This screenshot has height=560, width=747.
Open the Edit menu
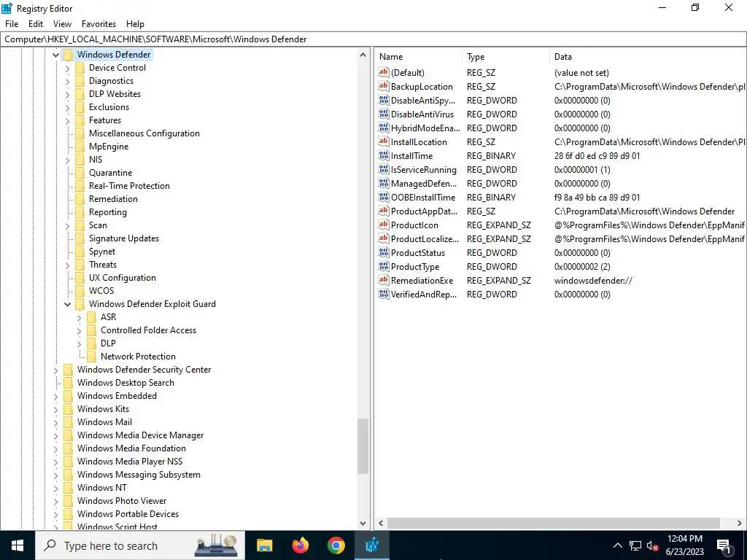point(36,24)
